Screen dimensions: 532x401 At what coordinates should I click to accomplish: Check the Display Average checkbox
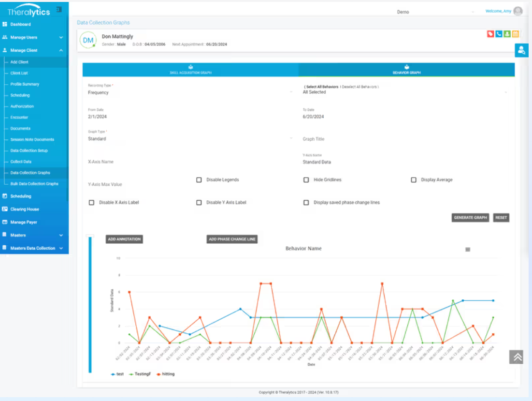pos(414,179)
